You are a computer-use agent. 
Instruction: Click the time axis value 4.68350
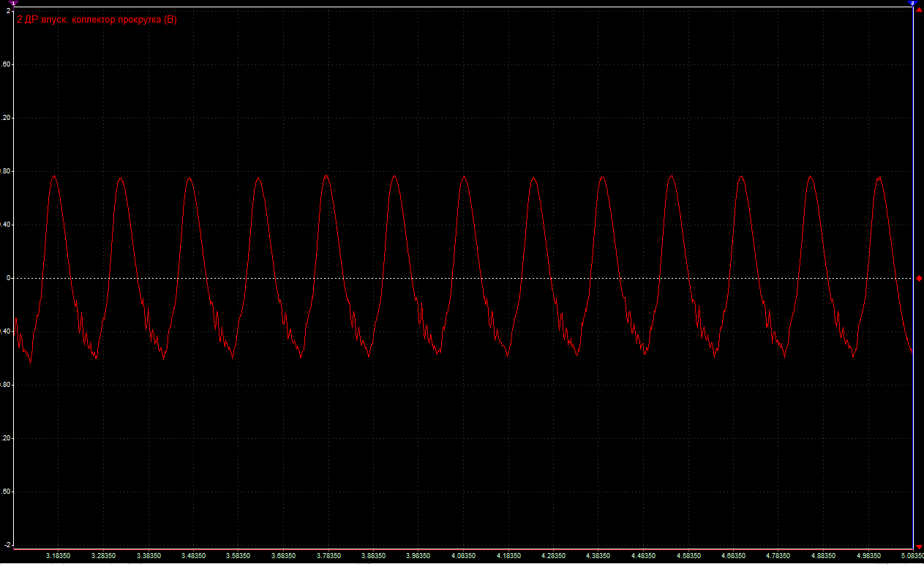(733, 556)
